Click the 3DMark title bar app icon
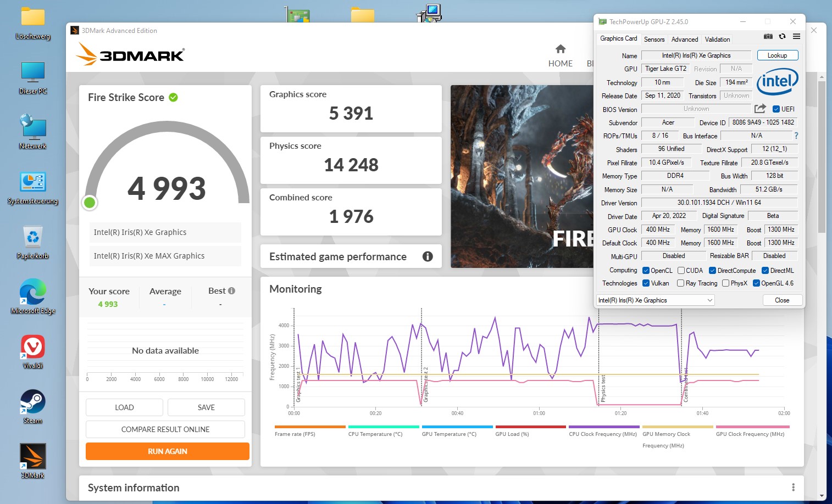This screenshot has width=832, height=504. point(75,31)
